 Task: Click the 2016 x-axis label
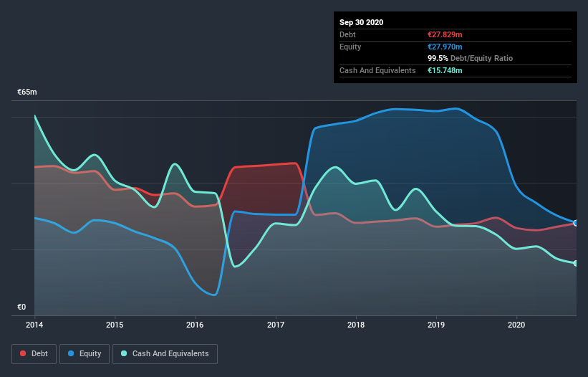(x=195, y=325)
